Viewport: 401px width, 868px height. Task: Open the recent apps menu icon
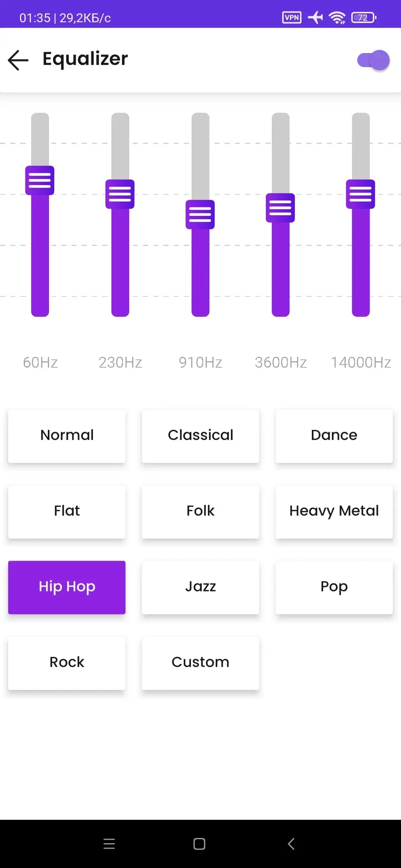point(109,844)
